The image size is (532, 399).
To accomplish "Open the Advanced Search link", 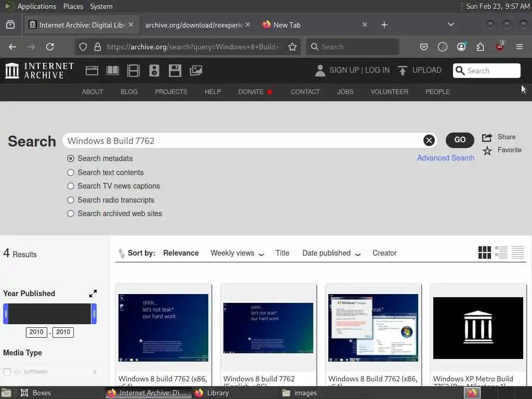I will (445, 158).
